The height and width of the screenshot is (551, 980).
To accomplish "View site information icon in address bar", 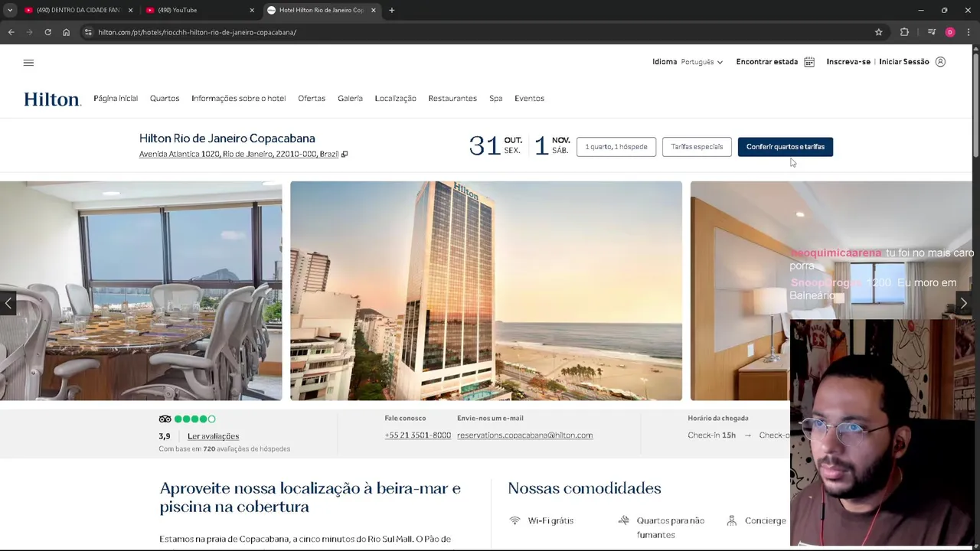I will [x=88, y=32].
